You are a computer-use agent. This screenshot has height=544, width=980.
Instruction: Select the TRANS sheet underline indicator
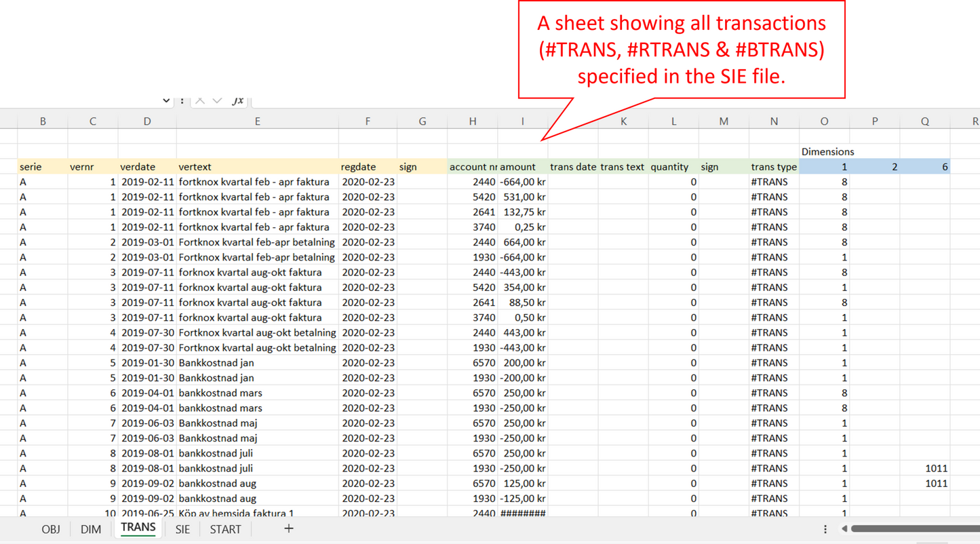(138, 535)
